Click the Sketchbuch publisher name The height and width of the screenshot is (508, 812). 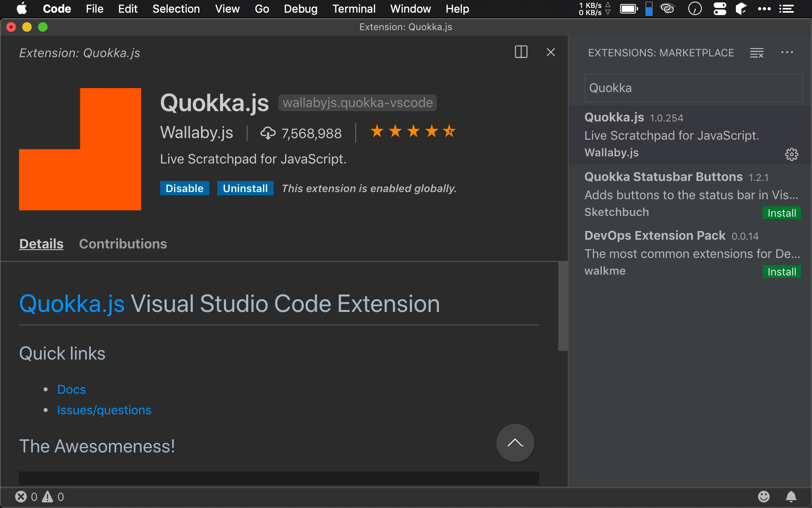point(617,212)
